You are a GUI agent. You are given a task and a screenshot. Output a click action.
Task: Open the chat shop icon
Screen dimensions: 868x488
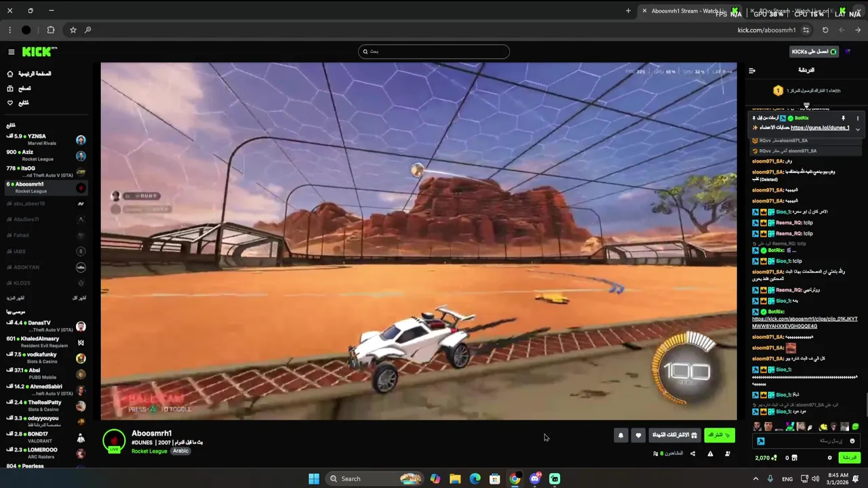pos(794,458)
